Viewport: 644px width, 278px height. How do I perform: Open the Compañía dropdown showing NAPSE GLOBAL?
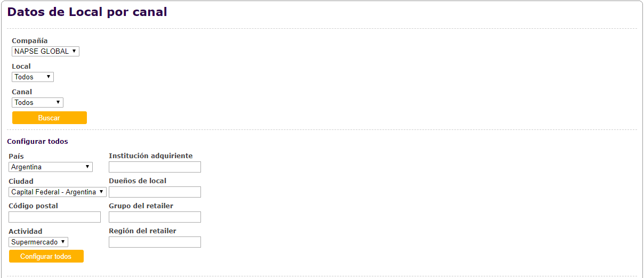click(45, 52)
